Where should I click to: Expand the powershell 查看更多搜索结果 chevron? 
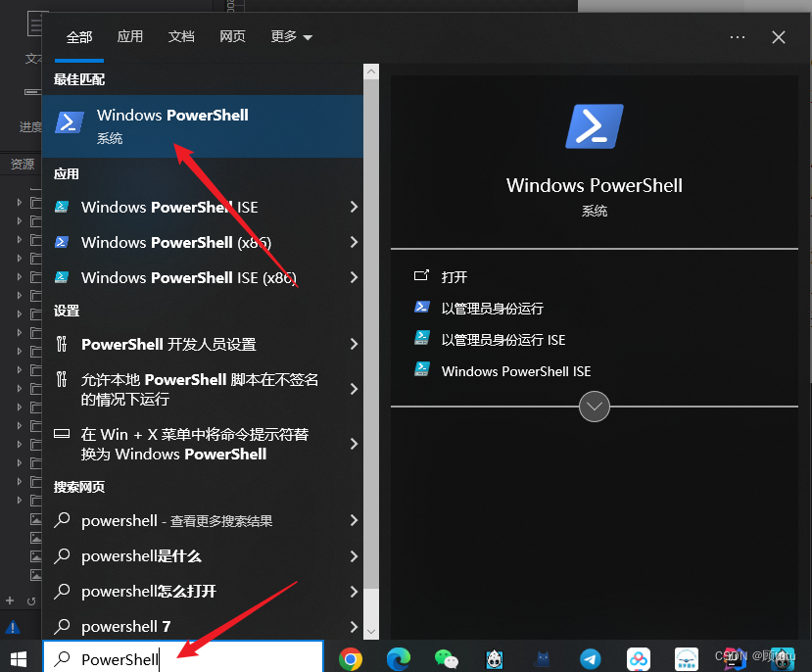(354, 520)
